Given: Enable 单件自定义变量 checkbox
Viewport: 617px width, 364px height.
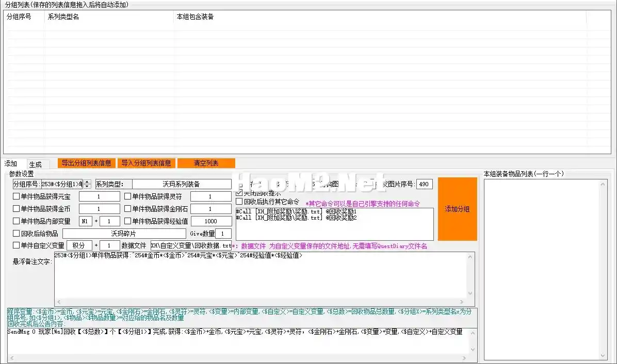Looking at the screenshot, I should coord(16,245).
